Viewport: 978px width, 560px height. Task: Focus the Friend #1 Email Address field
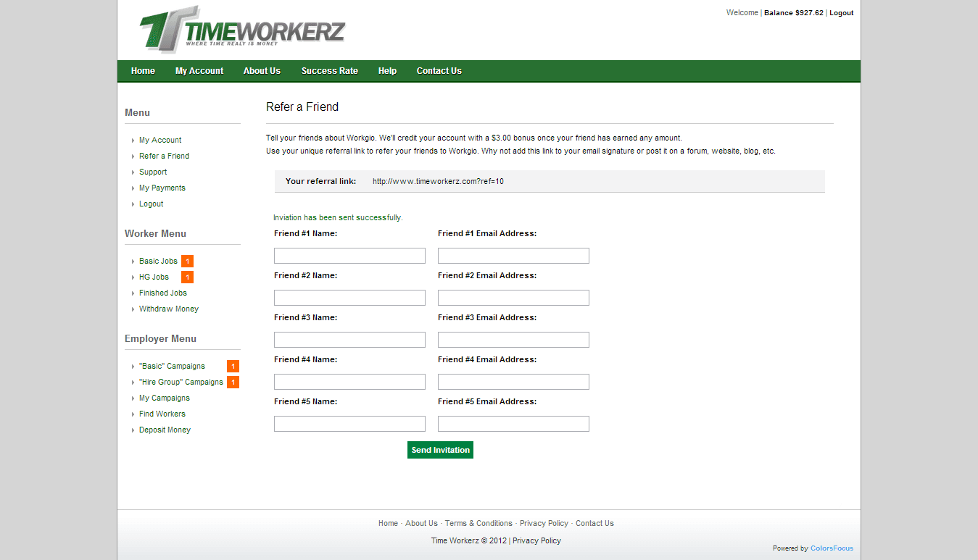point(513,256)
